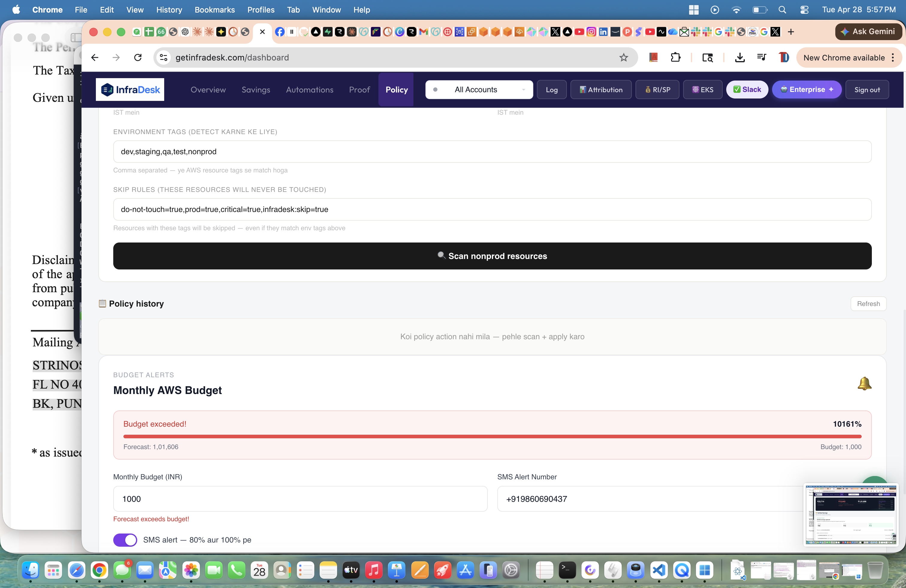Click the Chrome profile avatar icon
The height and width of the screenshot is (588, 906).
783,57
